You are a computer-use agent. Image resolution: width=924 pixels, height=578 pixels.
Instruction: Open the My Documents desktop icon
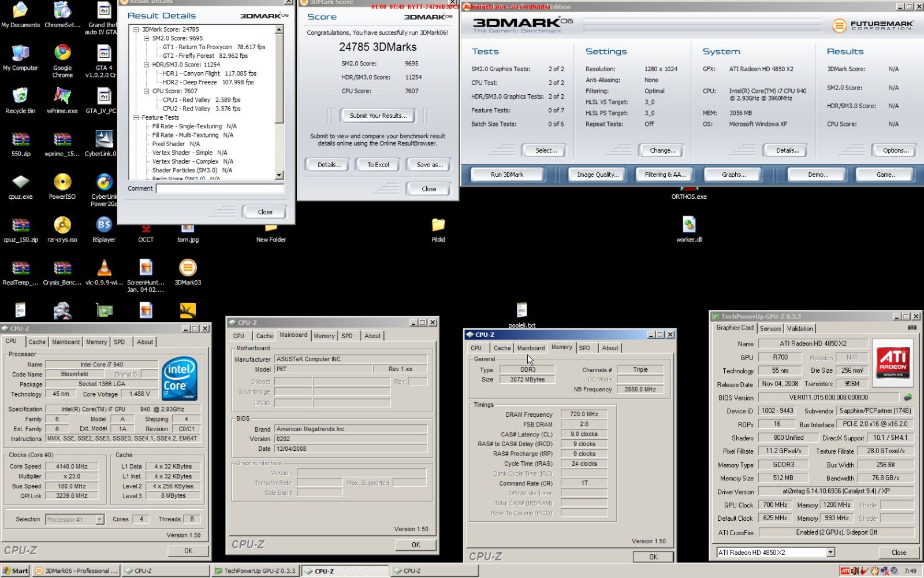(20, 14)
